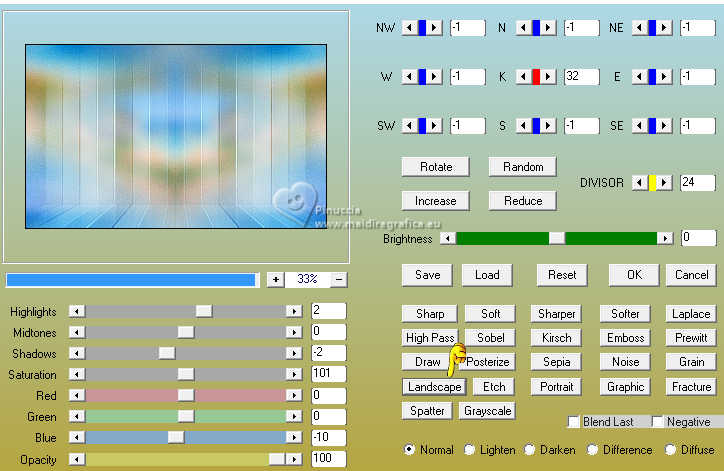Image resolution: width=724 pixels, height=471 pixels.
Task: Click the S value left arrow
Action: pyautogui.click(x=523, y=126)
